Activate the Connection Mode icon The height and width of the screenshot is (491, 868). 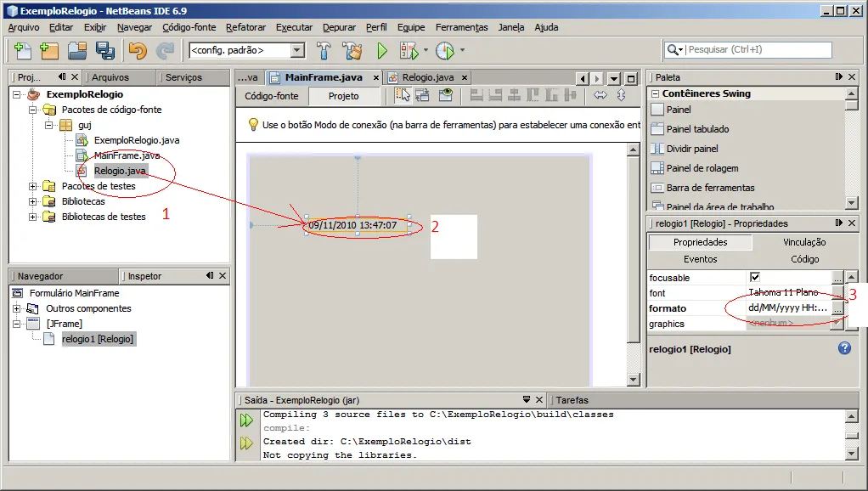tap(422, 95)
